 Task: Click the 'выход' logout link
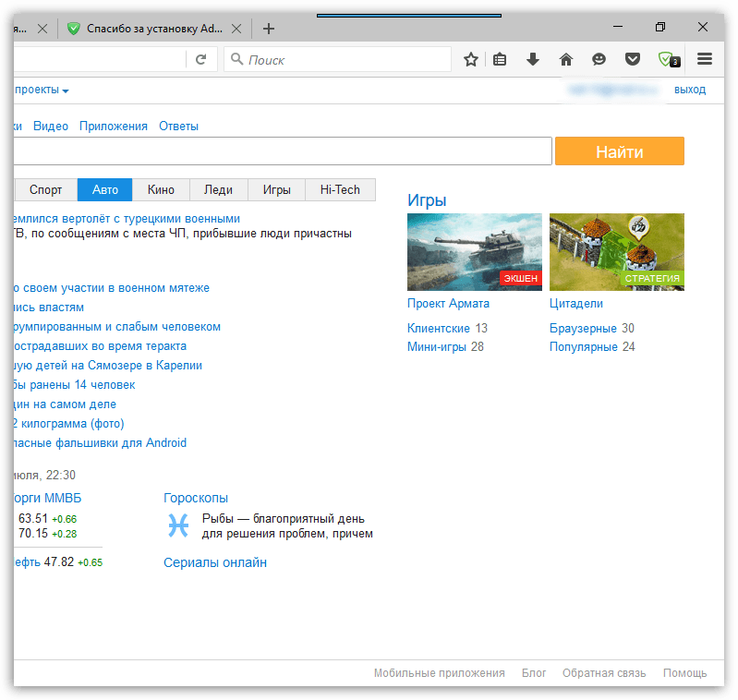pos(690,90)
